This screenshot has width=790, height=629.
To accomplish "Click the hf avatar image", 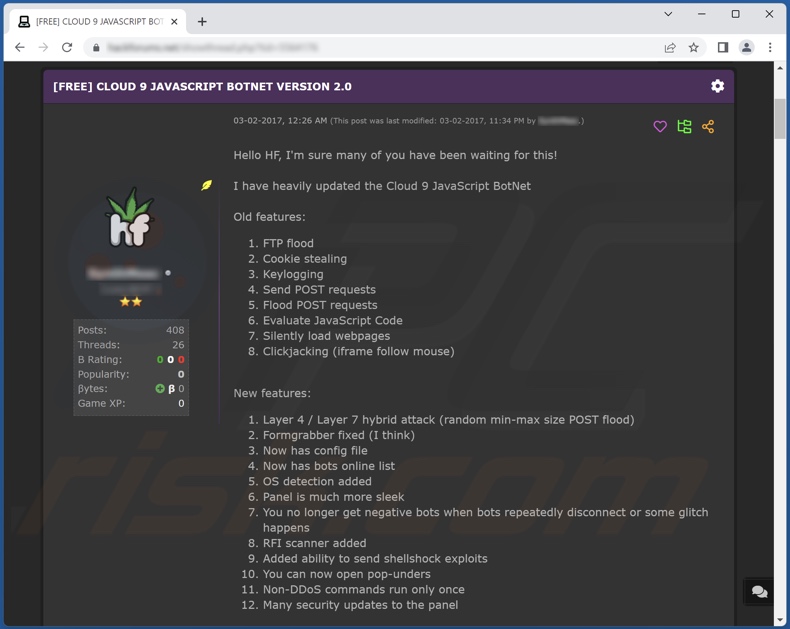I will [x=129, y=218].
